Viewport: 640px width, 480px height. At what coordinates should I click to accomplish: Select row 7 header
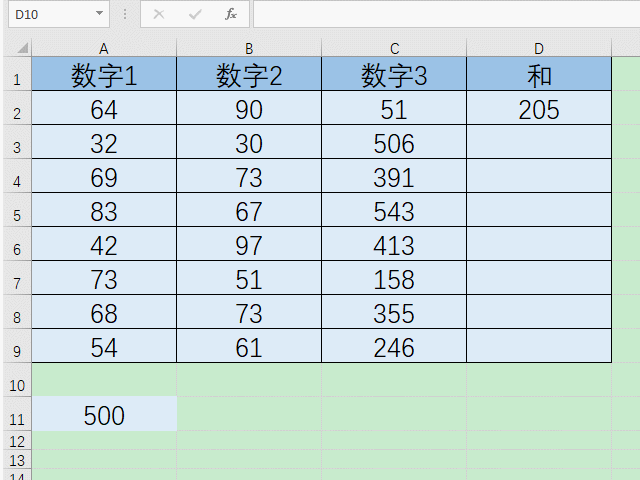point(17,278)
